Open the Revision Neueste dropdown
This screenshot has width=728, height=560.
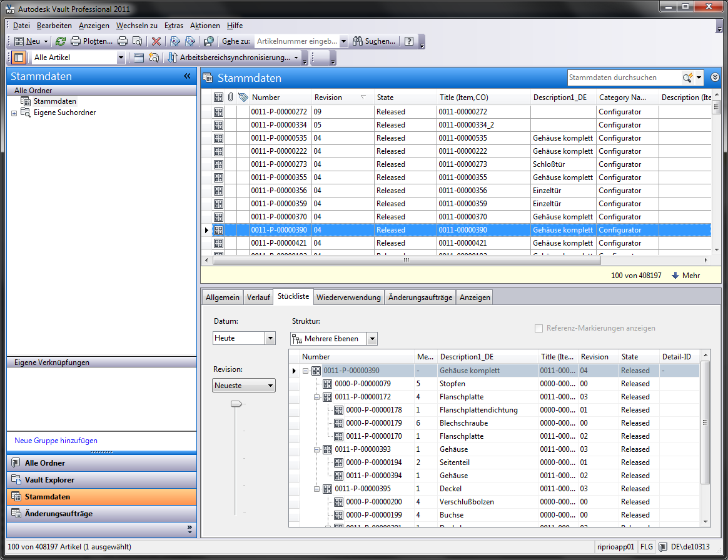[x=270, y=386]
